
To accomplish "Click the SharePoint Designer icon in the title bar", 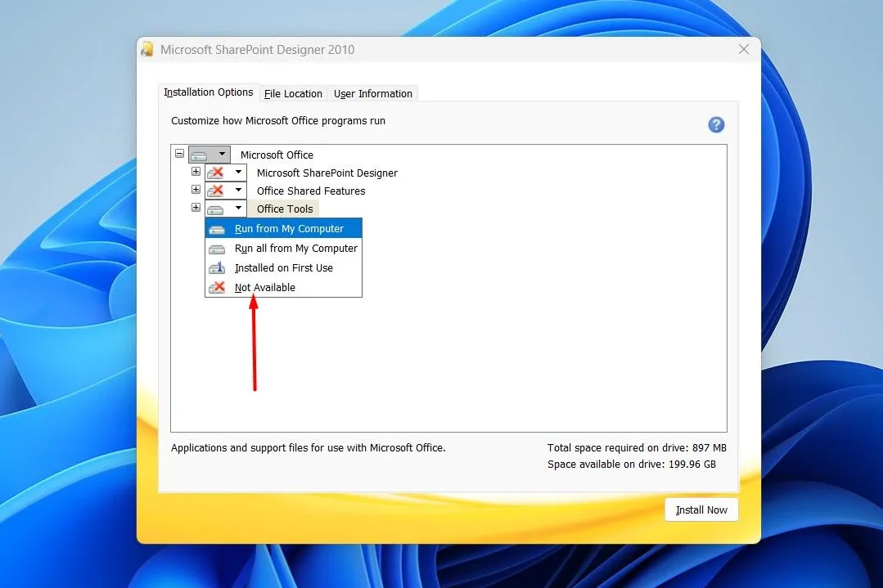I will 147,49.
